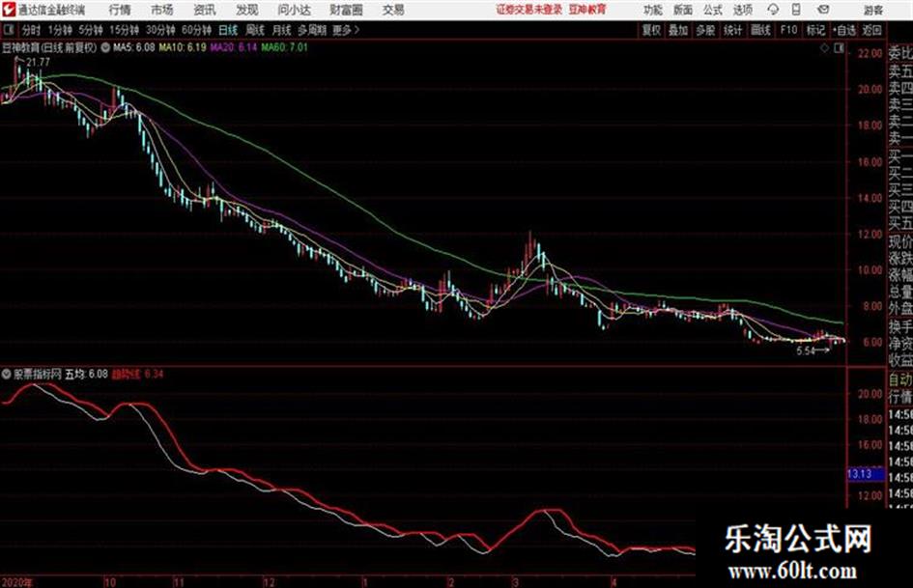Click the 21.77 high price label

38,62
